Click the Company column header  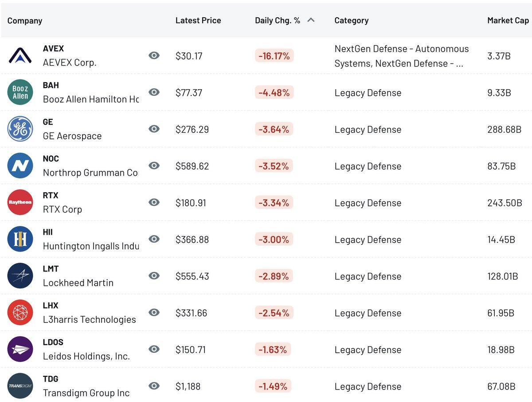point(25,20)
